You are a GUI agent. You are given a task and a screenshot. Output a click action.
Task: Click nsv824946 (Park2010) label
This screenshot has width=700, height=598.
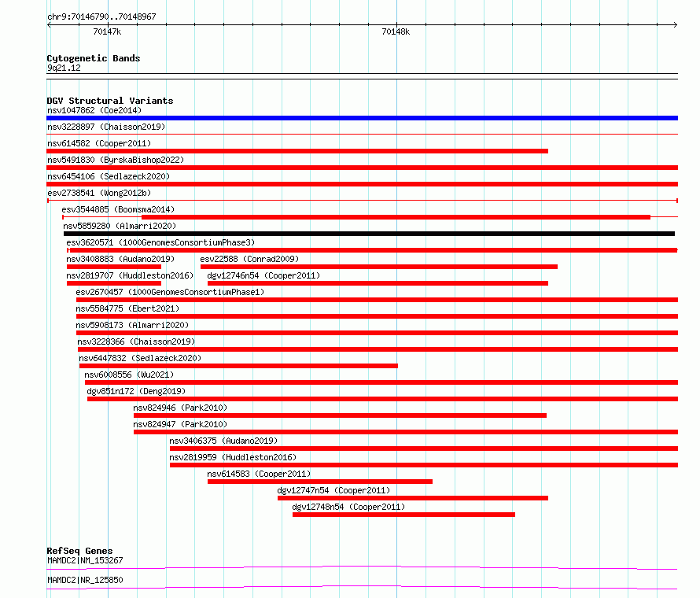click(180, 408)
